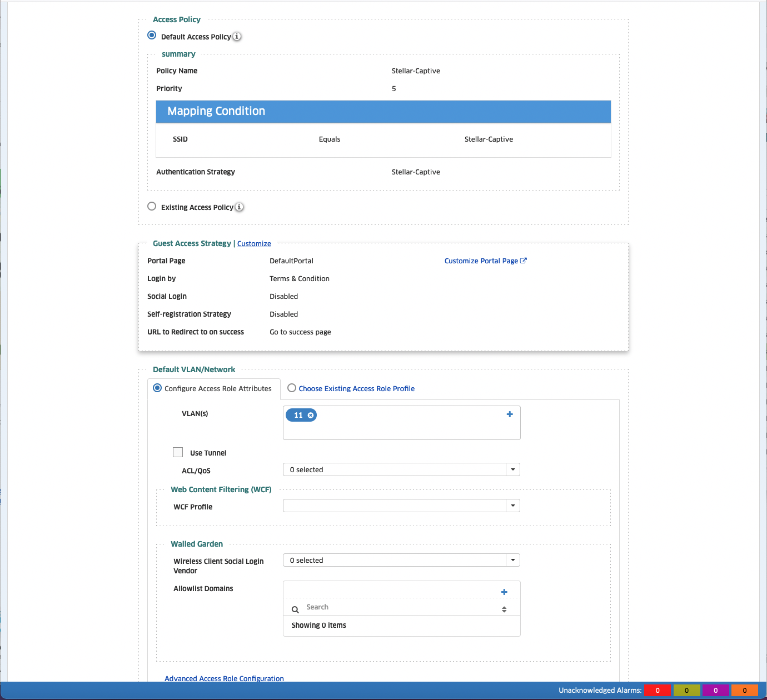
Task: Add allowlist domain with plus icon
Action: pyautogui.click(x=504, y=592)
